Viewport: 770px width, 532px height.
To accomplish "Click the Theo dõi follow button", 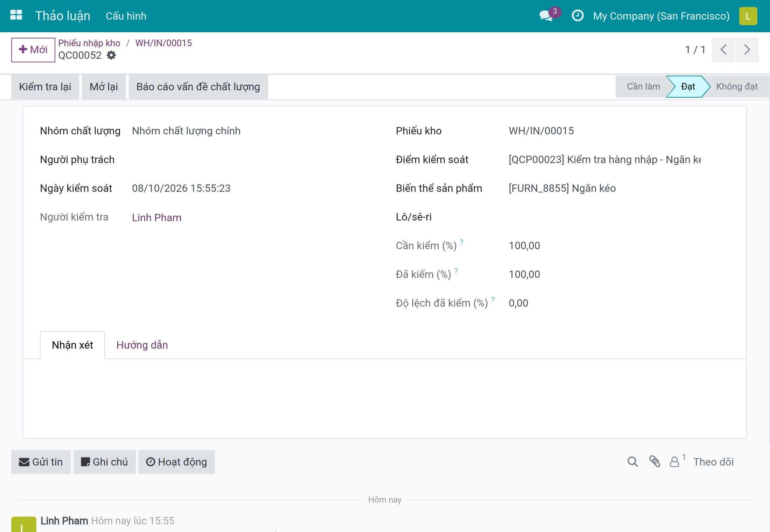I will pos(713,462).
